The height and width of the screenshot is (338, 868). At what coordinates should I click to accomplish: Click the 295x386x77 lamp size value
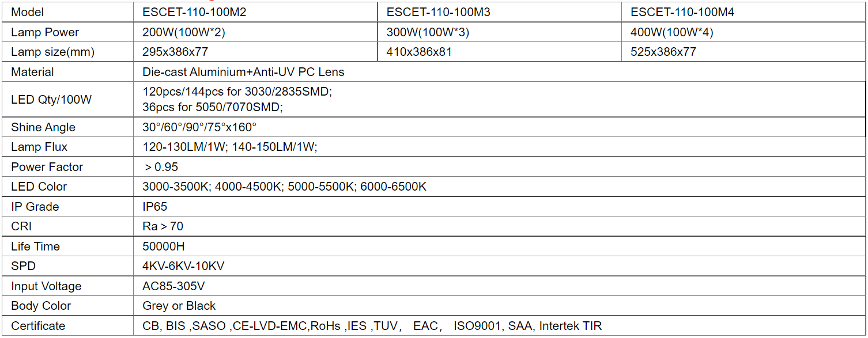[175, 52]
